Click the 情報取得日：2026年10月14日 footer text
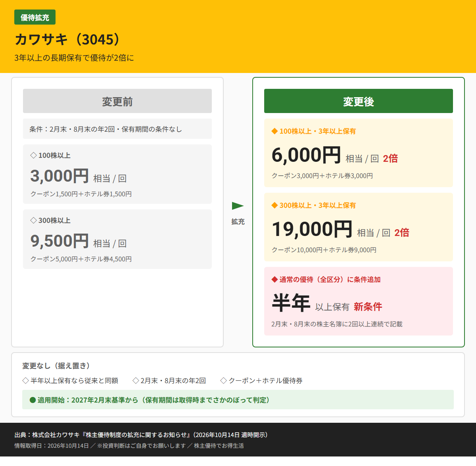476x466 pixels. (52, 446)
